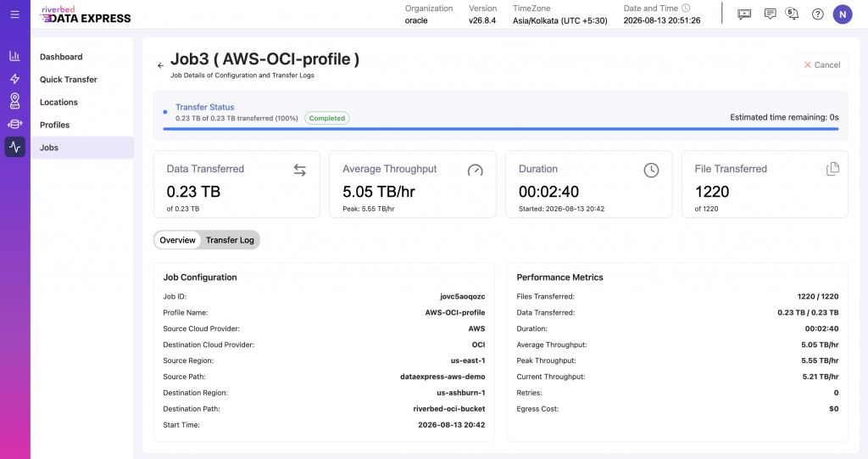This screenshot has height=459, width=868.
Task: Click the Estimated time remaining text
Action: pyautogui.click(x=784, y=117)
